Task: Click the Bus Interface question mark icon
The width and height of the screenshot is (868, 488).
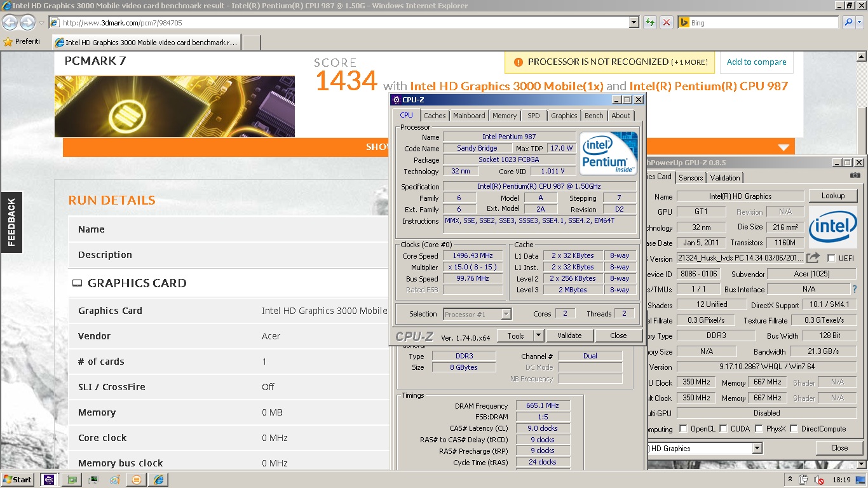Action: [855, 289]
